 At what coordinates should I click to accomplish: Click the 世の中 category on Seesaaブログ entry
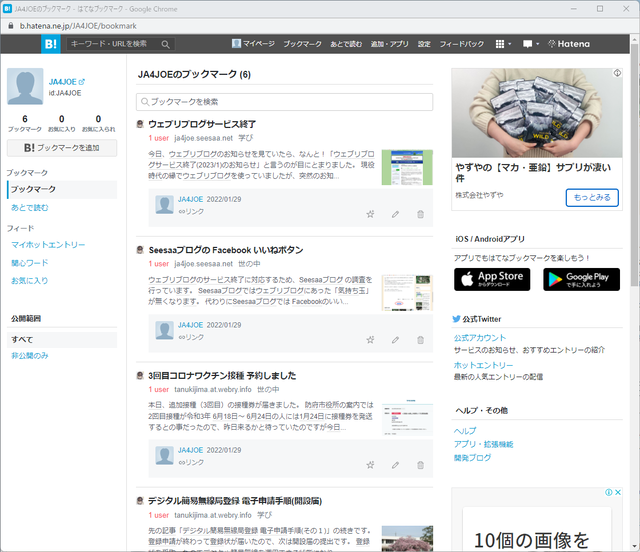tap(249, 264)
